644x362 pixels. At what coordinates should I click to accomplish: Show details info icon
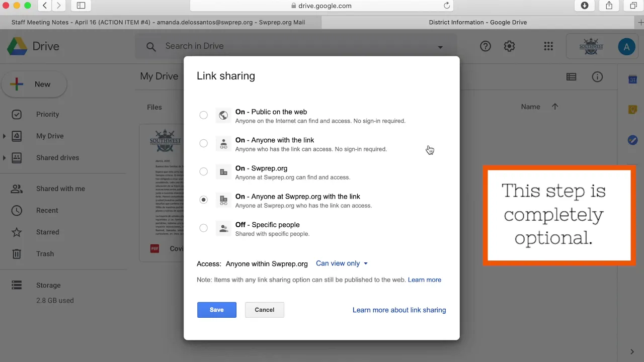(597, 77)
